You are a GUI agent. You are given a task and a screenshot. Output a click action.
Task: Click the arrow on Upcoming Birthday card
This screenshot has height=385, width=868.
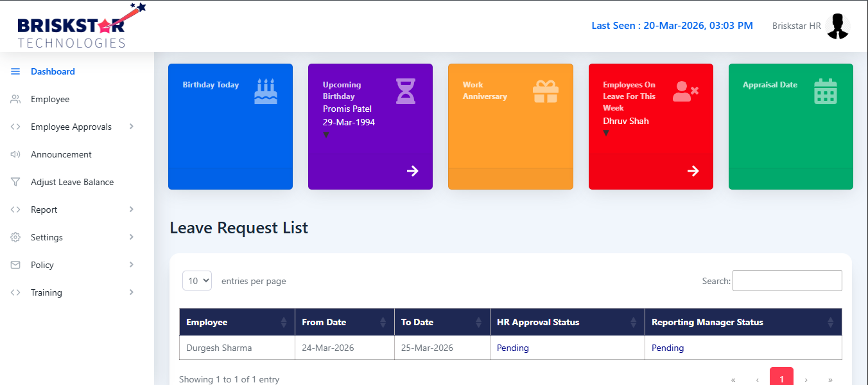(x=413, y=171)
